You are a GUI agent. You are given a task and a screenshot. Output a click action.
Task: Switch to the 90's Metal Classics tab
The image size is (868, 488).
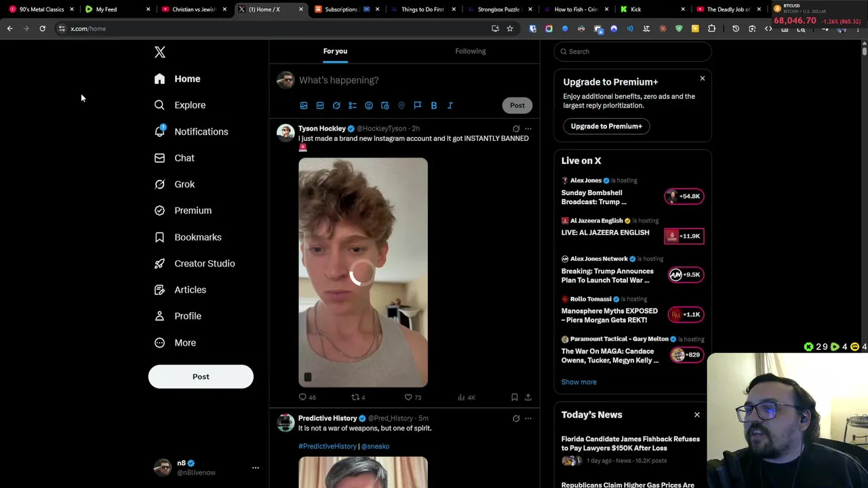(41, 9)
